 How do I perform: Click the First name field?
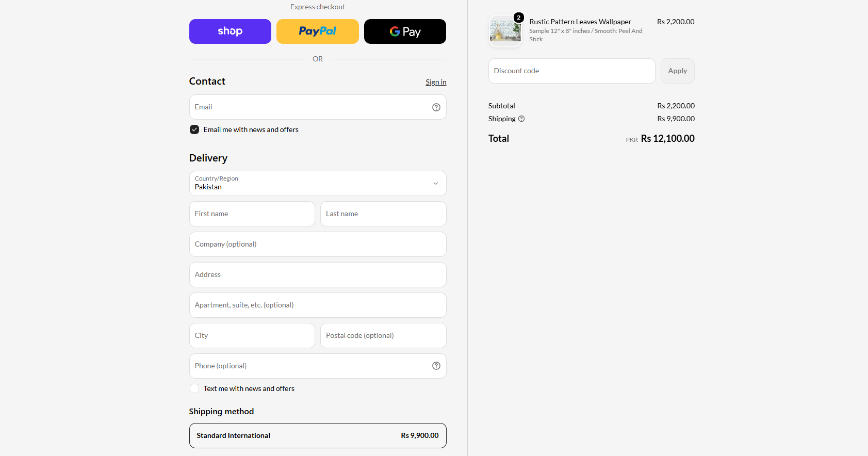[x=252, y=214]
